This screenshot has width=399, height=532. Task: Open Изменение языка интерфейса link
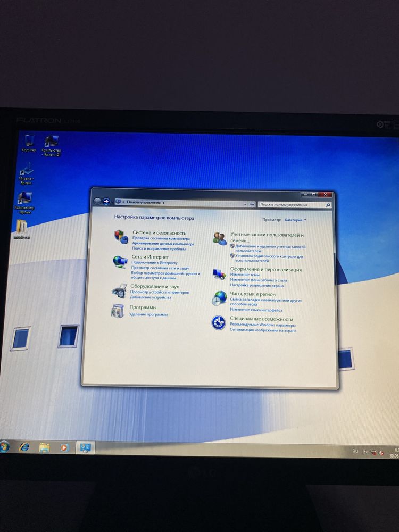(256, 310)
